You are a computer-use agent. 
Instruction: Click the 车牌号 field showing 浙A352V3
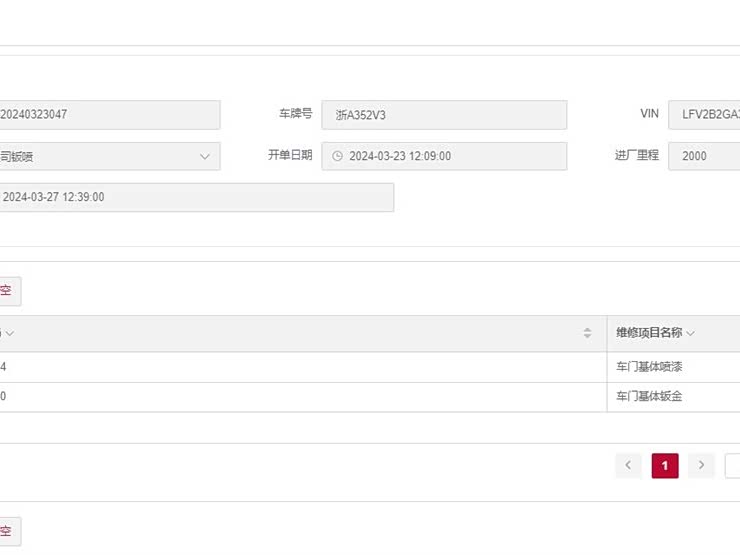[444, 115]
